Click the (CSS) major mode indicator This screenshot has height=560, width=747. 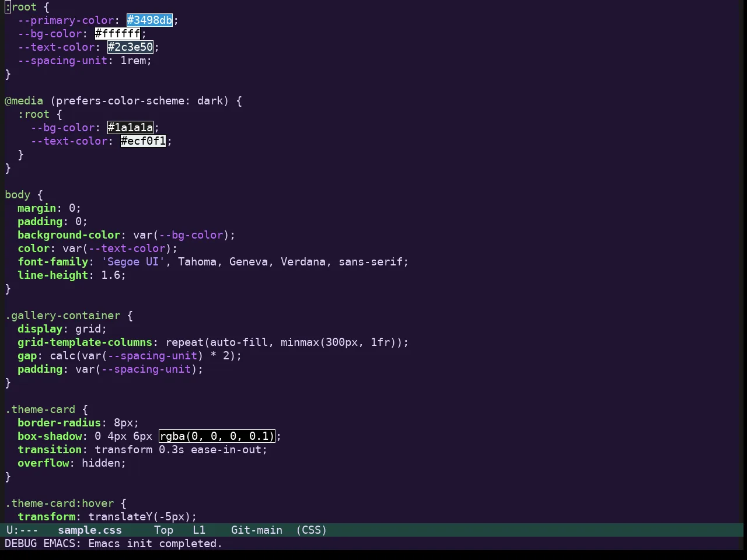point(312,530)
